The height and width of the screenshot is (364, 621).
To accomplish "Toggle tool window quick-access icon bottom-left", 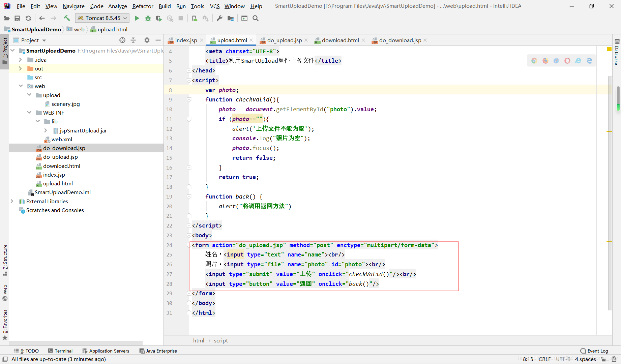I will 5,359.
